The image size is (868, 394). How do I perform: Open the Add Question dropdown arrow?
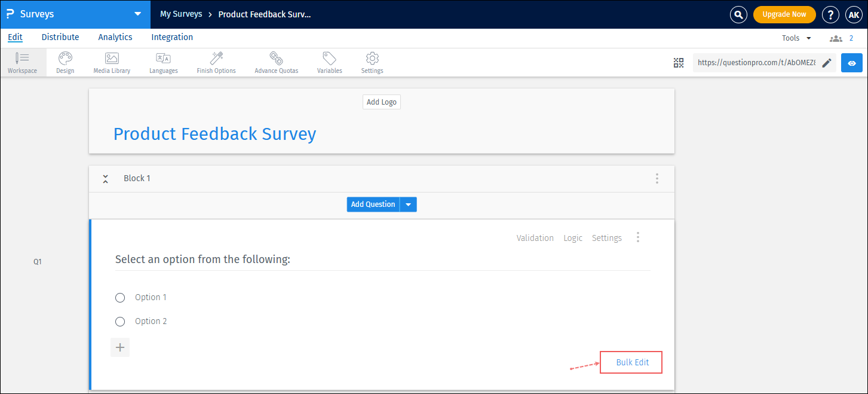(408, 204)
